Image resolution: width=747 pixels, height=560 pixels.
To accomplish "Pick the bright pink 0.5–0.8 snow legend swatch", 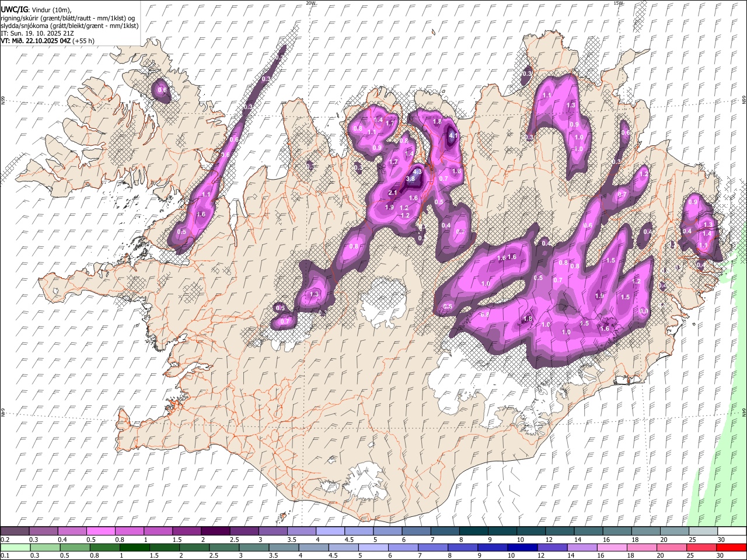I will pyautogui.click(x=100, y=531).
